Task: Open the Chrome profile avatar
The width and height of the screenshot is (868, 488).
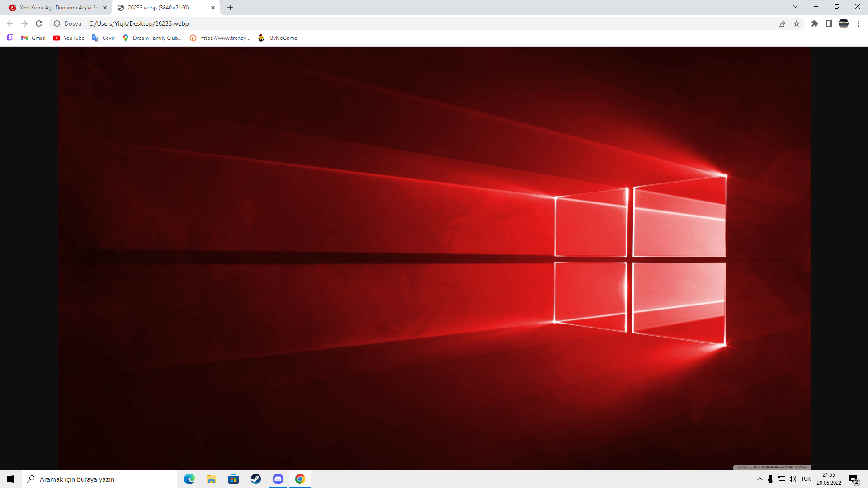Action: (844, 23)
